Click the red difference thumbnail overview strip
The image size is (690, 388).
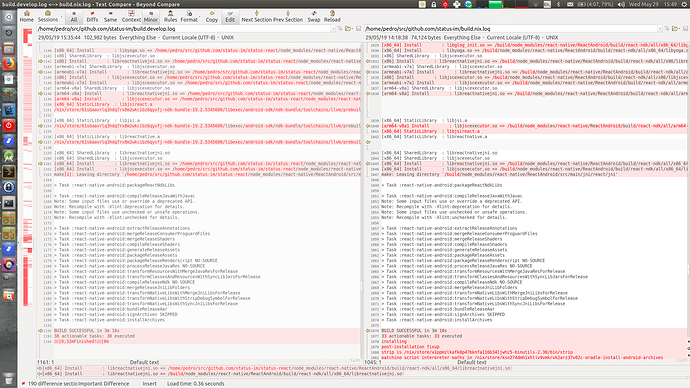28,167
